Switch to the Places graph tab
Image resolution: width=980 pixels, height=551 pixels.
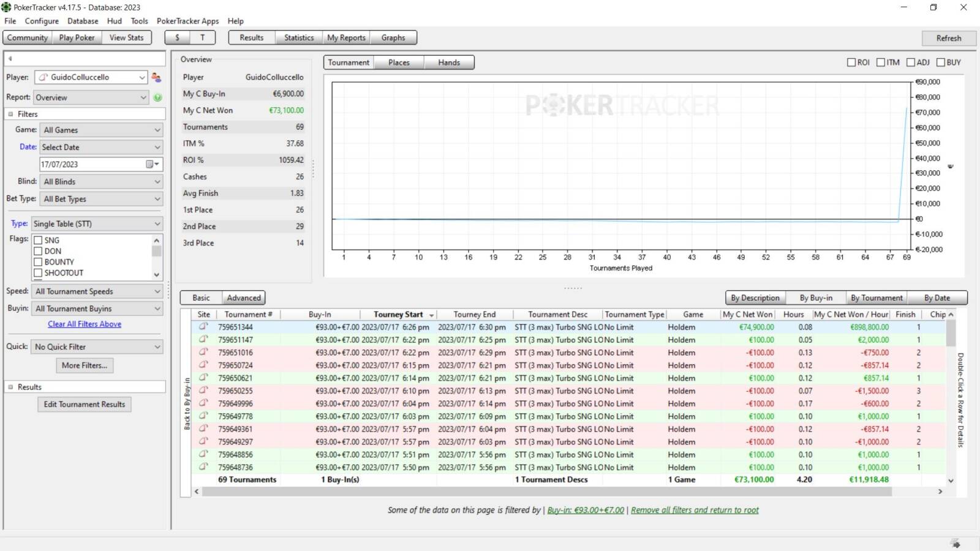click(399, 62)
